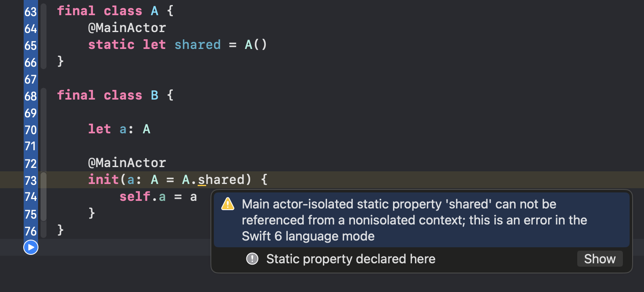Click class name B on line 68
This screenshot has height=292, width=644.
coord(155,95)
